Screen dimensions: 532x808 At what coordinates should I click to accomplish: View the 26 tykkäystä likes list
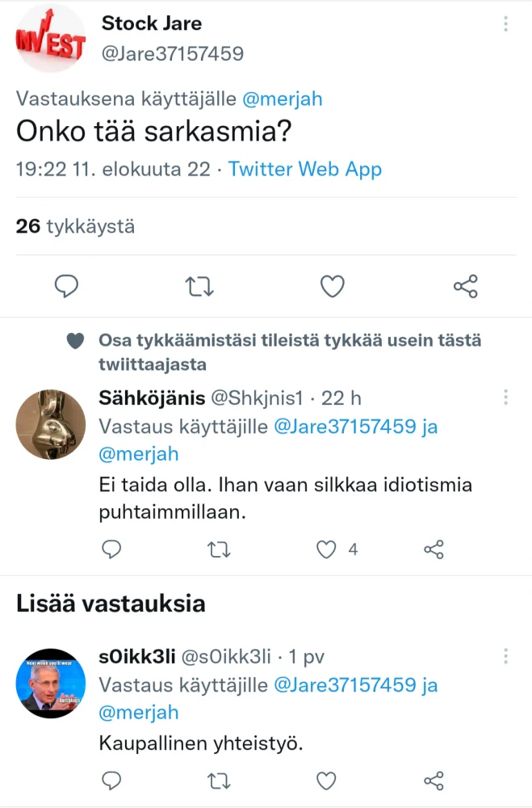[x=75, y=227]
